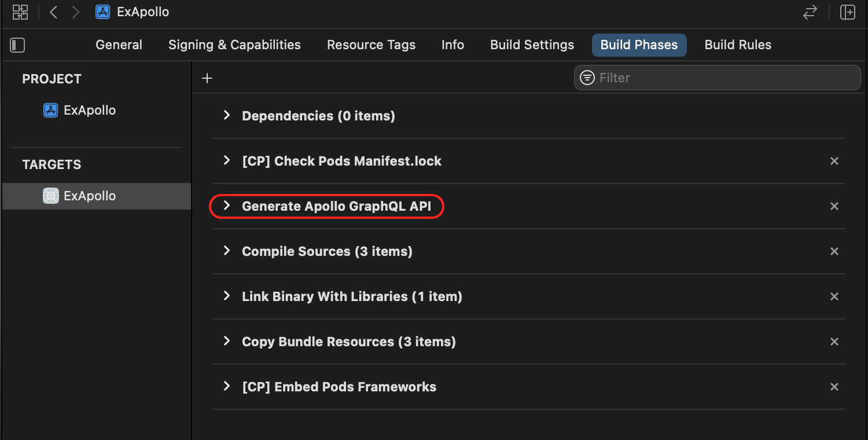
Task: Delete the Embed Pods Frameworks phase
Action: pos(834,387)
